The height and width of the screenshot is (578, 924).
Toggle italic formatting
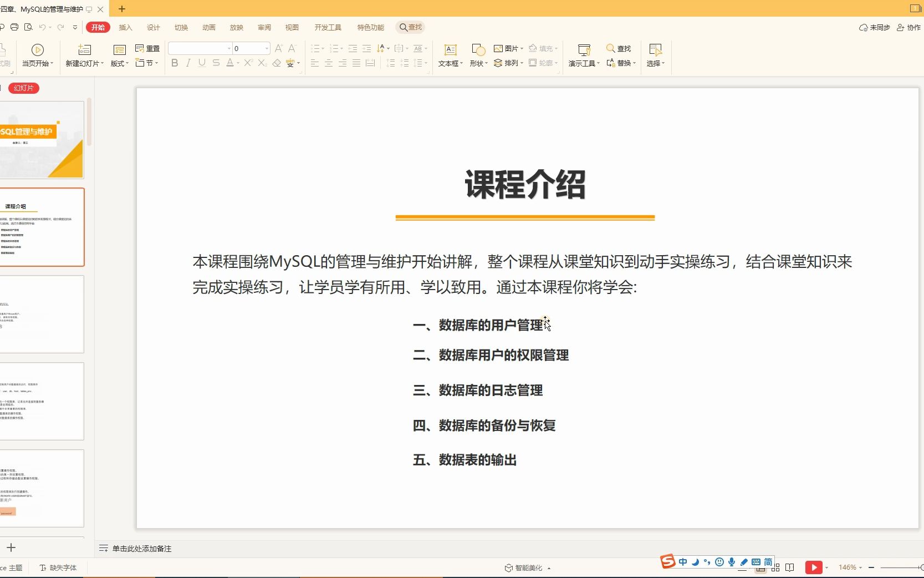coord(187,63)
